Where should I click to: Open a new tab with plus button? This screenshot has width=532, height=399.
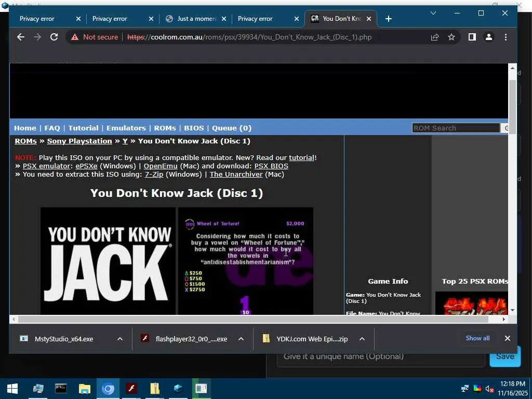click(389, 19)
